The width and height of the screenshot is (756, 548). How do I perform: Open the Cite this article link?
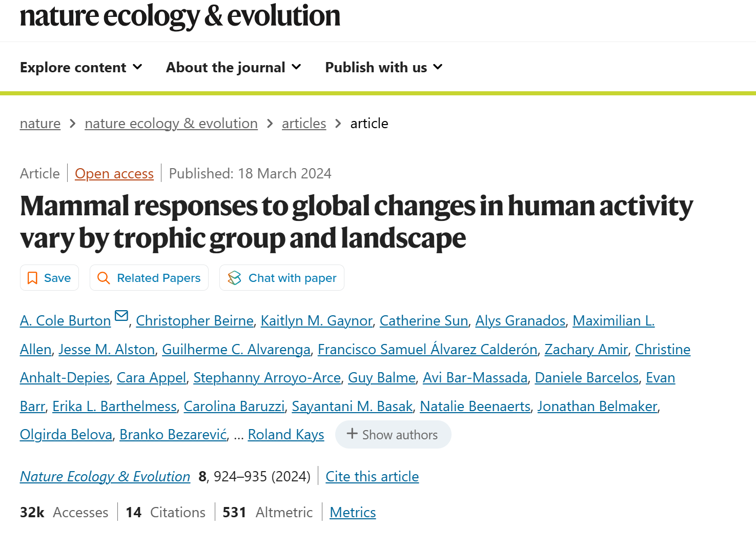372,476
